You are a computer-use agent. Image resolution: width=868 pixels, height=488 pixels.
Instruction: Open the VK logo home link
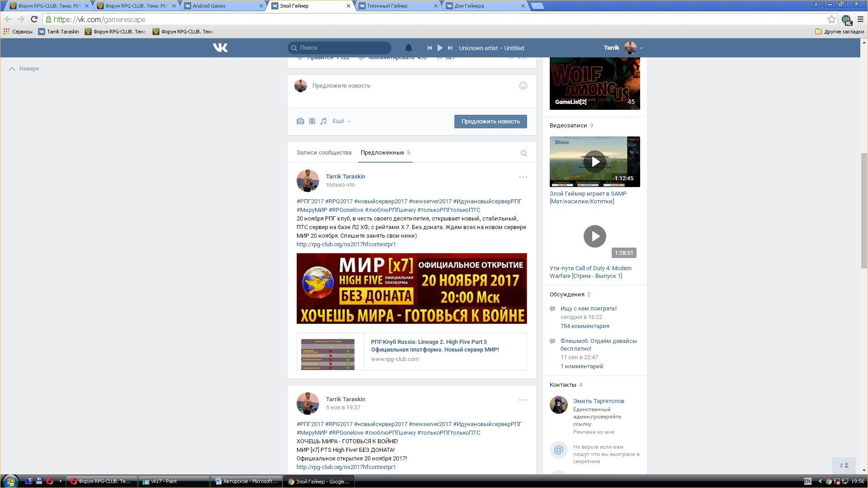pos(220,48)
